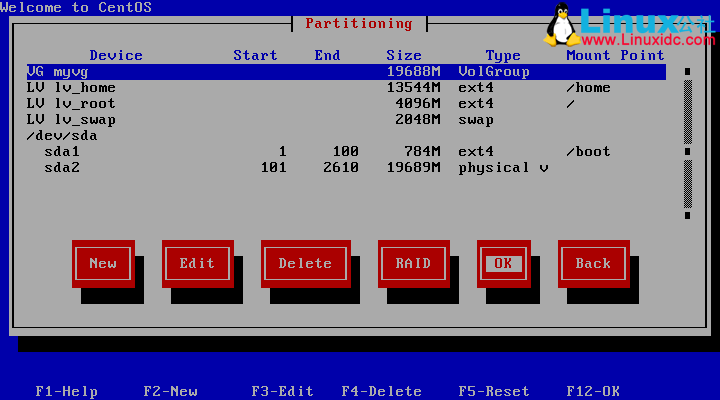Select the RAID button
Image resolution: width=720 pixels, height=400 pixels.
coord(413,264)
